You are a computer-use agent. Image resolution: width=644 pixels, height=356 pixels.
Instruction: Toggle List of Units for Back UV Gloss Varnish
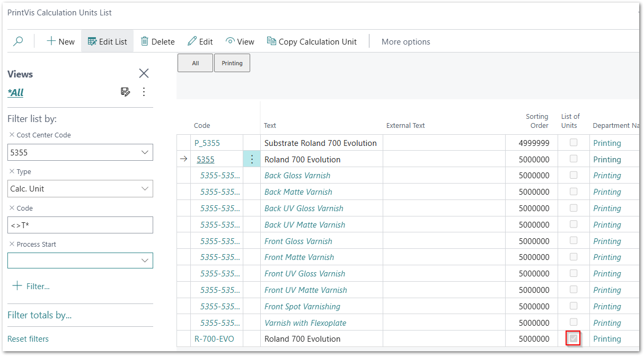574,208
